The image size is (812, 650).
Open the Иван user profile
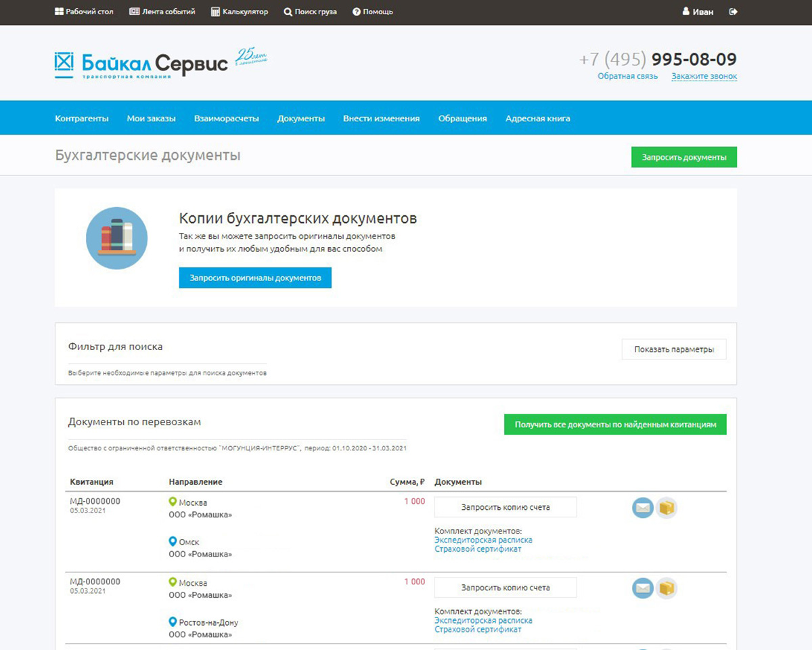698,12
